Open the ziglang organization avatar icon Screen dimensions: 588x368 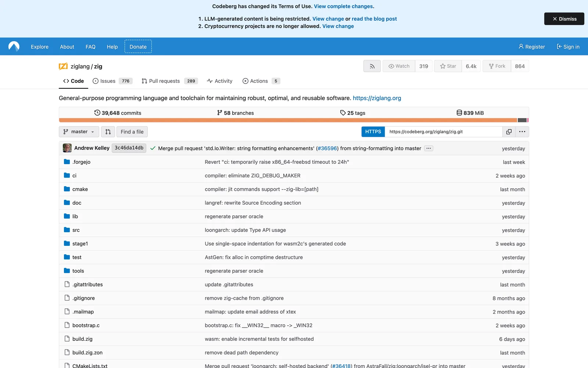pos(63,66)
